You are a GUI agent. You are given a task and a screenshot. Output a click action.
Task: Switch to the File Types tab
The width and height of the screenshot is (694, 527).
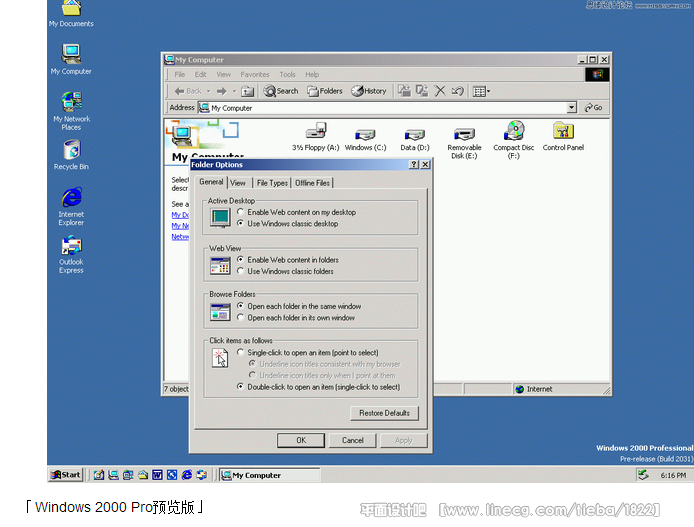(272, 183)
